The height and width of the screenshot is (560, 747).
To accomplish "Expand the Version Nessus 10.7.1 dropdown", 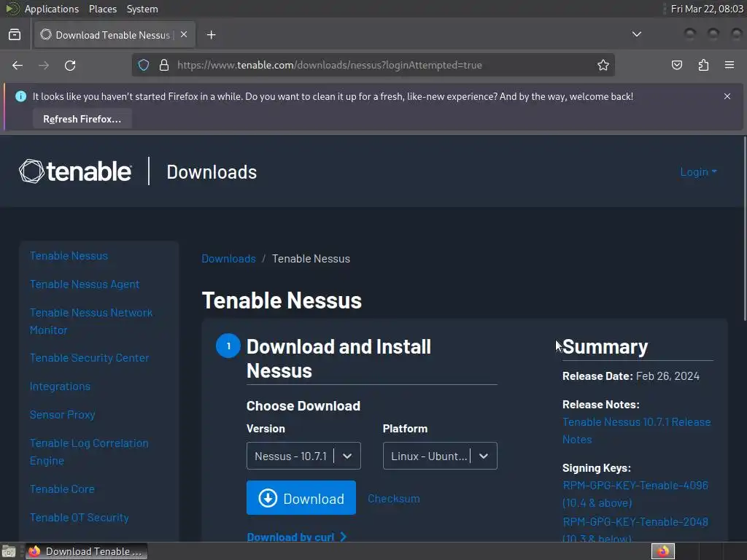I will (303, 456).
